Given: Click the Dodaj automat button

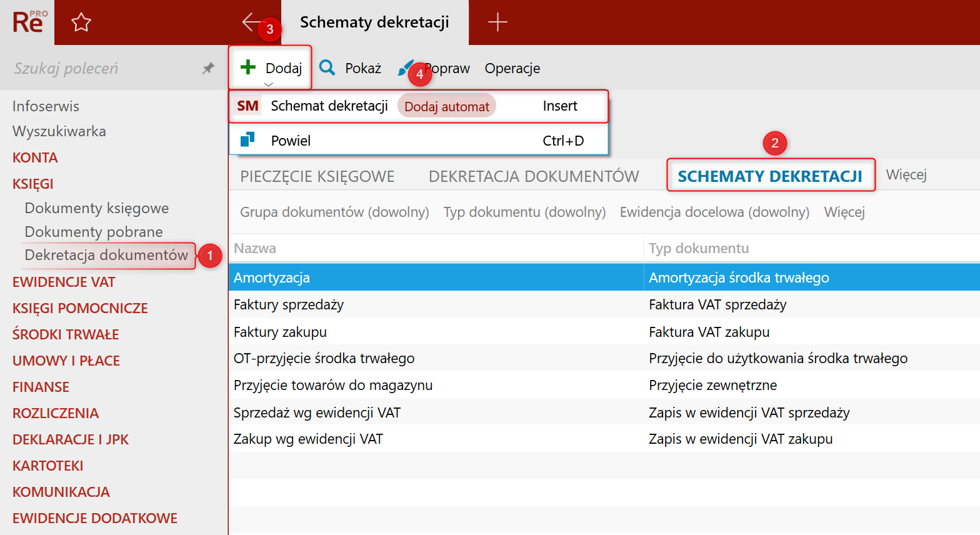Looking at the screenshot, I should (446, 107).
